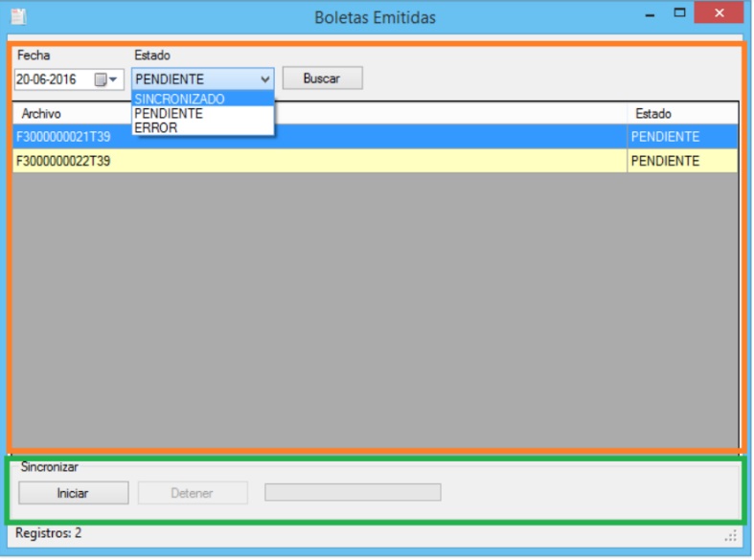Click PENDIENTE status of F3000000021T39 row
This screenshot has width=754, height=560.
[x=682, y=137]
